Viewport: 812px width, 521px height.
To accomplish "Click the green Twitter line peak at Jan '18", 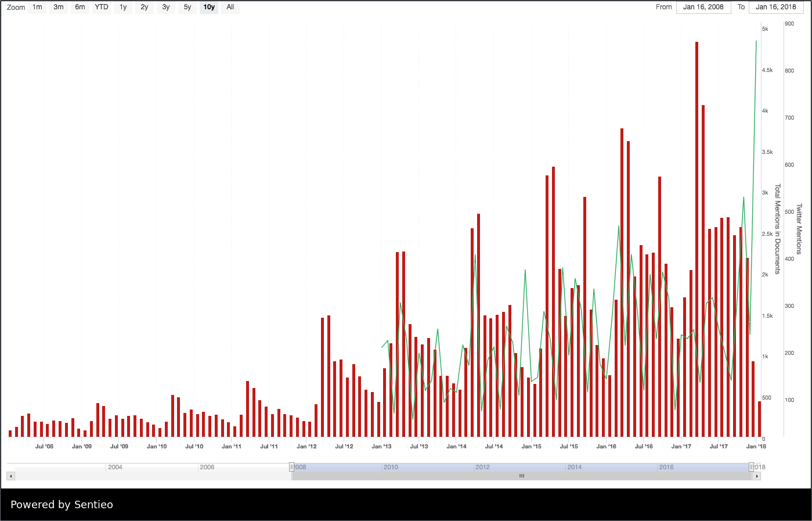I will point(756,42).
